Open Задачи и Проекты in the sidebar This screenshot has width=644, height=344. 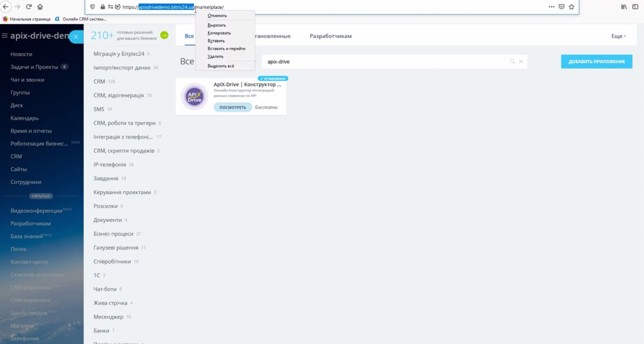pyautogui.click(x=34, y=67)
